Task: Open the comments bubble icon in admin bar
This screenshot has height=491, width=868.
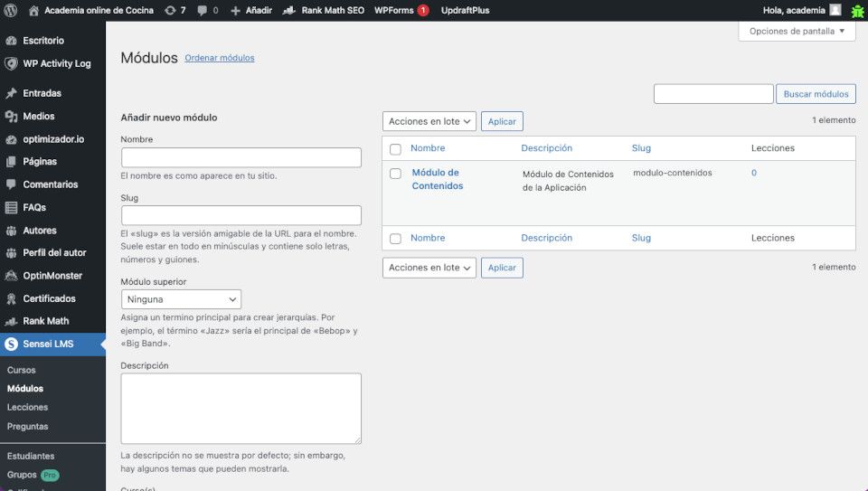Action: tap(202, 11)
